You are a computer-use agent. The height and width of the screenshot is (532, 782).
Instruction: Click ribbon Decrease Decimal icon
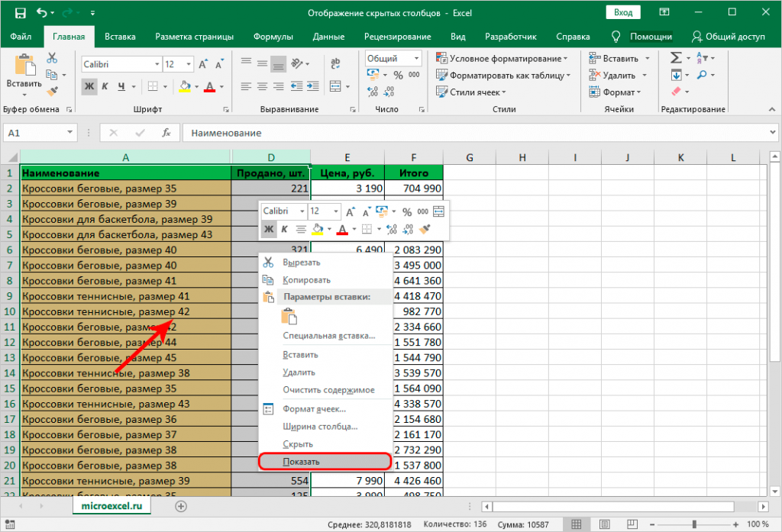pyautogui.click(x=389, y=92)
